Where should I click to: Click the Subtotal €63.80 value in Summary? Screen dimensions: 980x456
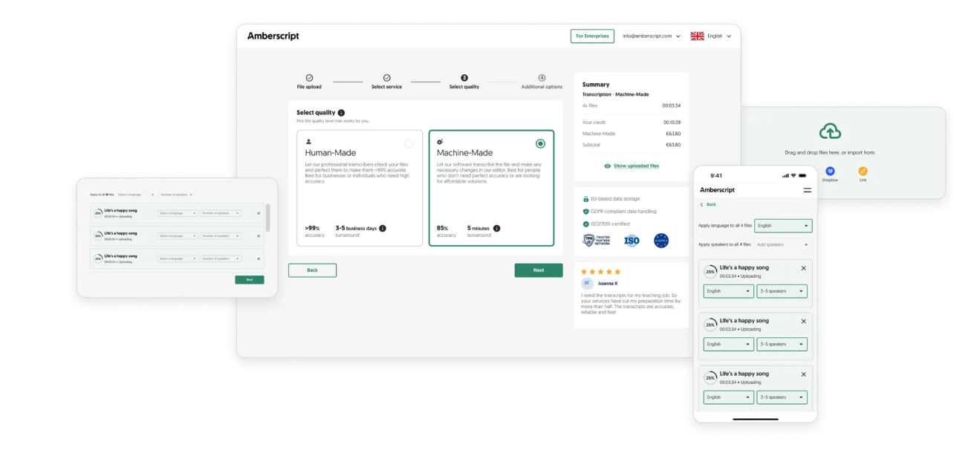click(673, 145)
